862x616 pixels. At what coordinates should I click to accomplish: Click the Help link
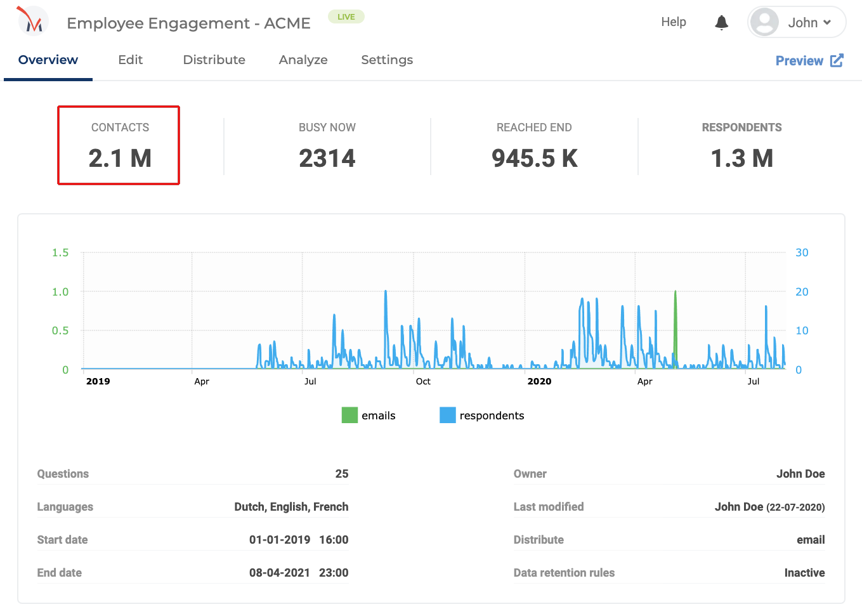click(674, 22)
